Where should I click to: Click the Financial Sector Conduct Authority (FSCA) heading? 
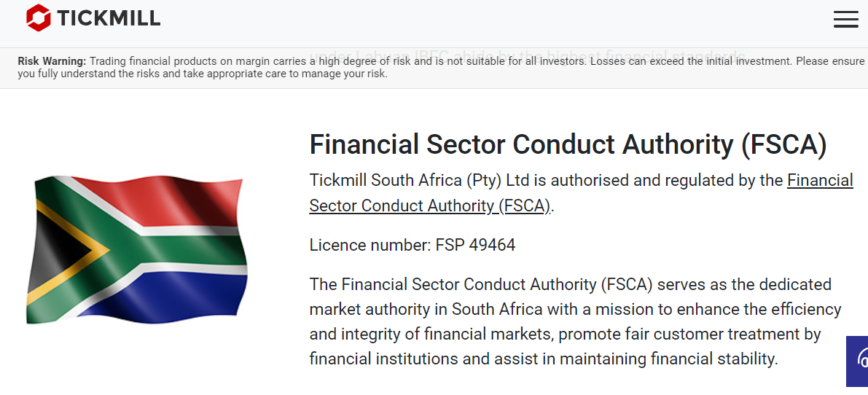pyautogui.click(x=568, y=144)
